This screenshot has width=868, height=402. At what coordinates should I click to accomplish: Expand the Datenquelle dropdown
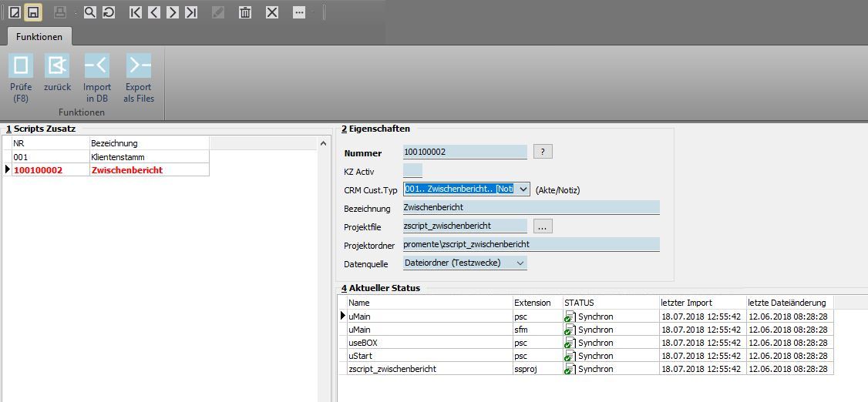520,263
